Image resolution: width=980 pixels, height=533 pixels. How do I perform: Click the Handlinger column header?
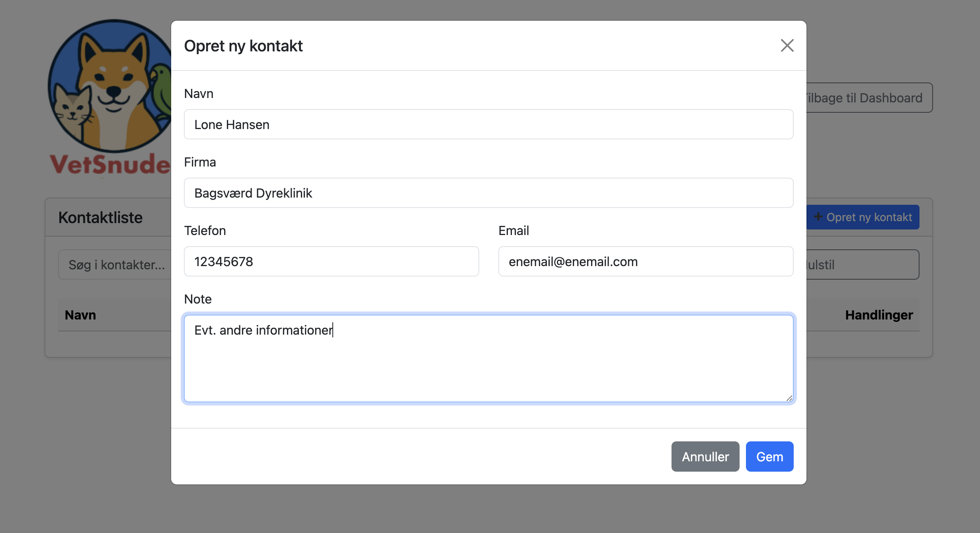pyautogui.click(x=878, y=315)
